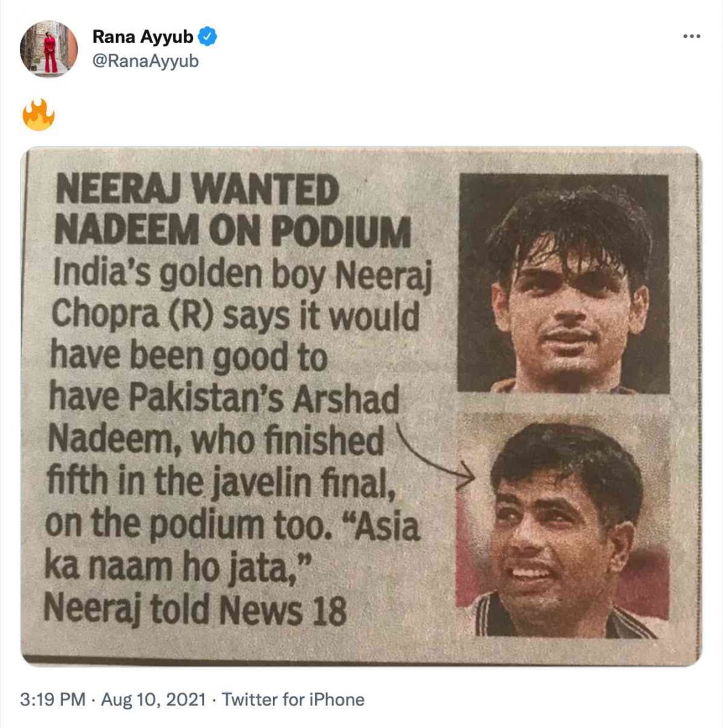This screenshot has height=728, width=723.
Task: Open the Twitter for iPhone source link
Action: (293, 699)
